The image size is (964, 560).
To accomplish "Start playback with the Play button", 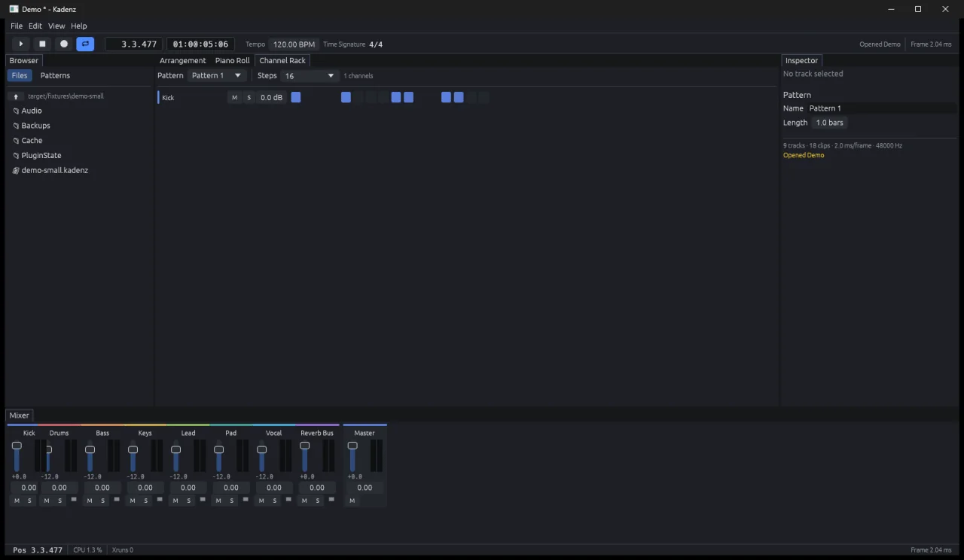I will click(21, 44).
